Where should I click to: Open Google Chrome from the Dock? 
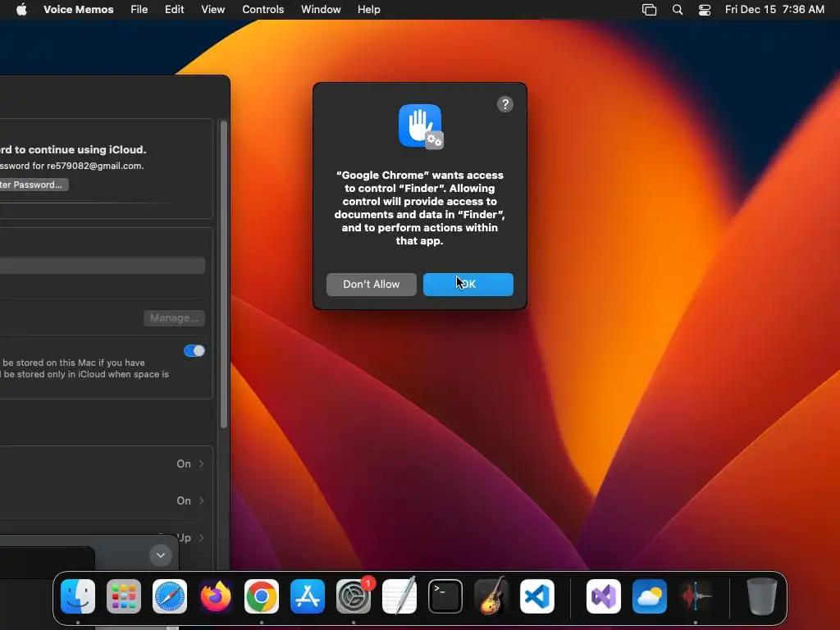262,596
